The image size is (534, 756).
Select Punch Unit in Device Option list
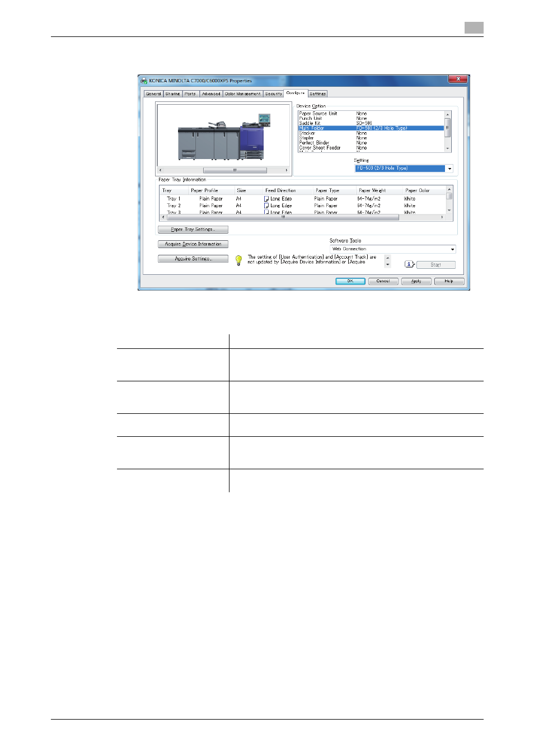tap(371, 119)
